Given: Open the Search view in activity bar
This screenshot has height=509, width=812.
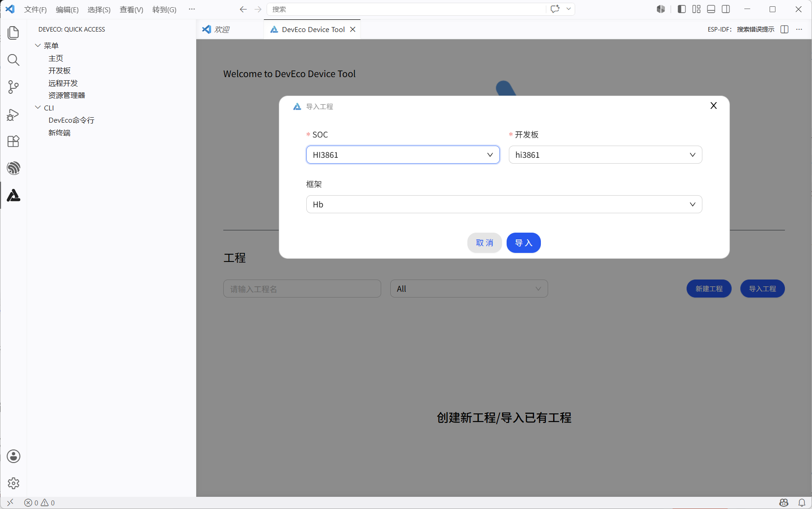Looking at the screenshot, I should [x=14, y=60].
